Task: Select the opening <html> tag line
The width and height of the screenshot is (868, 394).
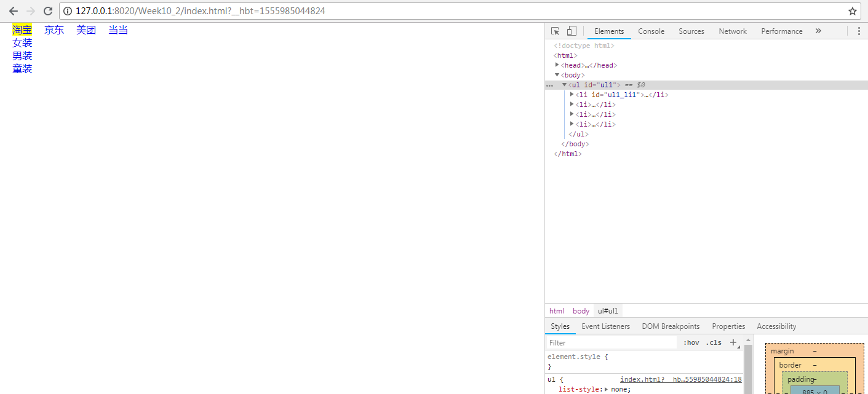Action: coord(565,55)
